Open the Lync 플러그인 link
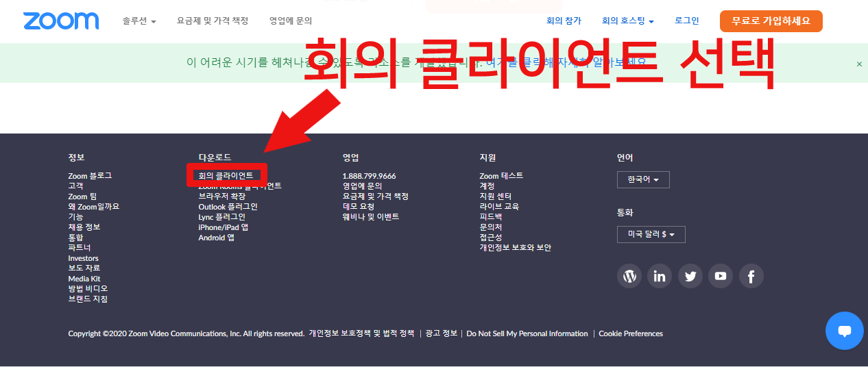 (x=222, y=216)
